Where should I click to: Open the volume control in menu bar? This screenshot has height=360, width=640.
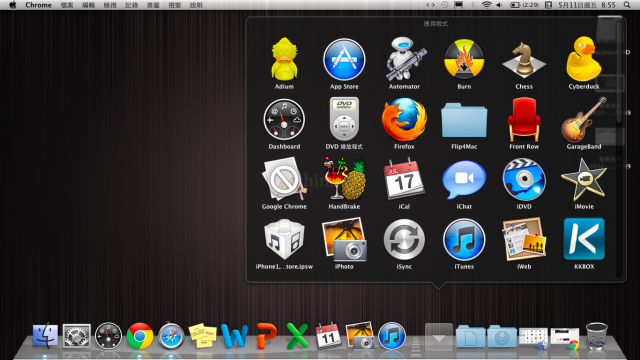click(x=499, y=5)
